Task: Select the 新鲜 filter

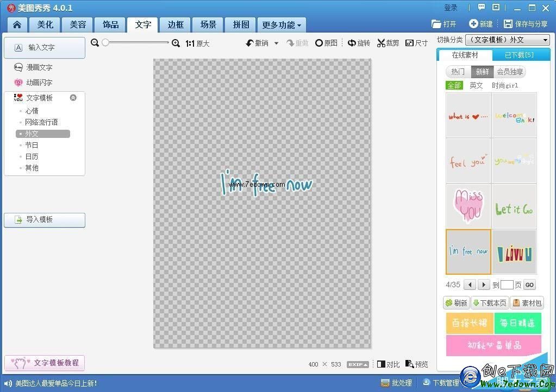Action: pyautogui.click(x=482, y=72)
